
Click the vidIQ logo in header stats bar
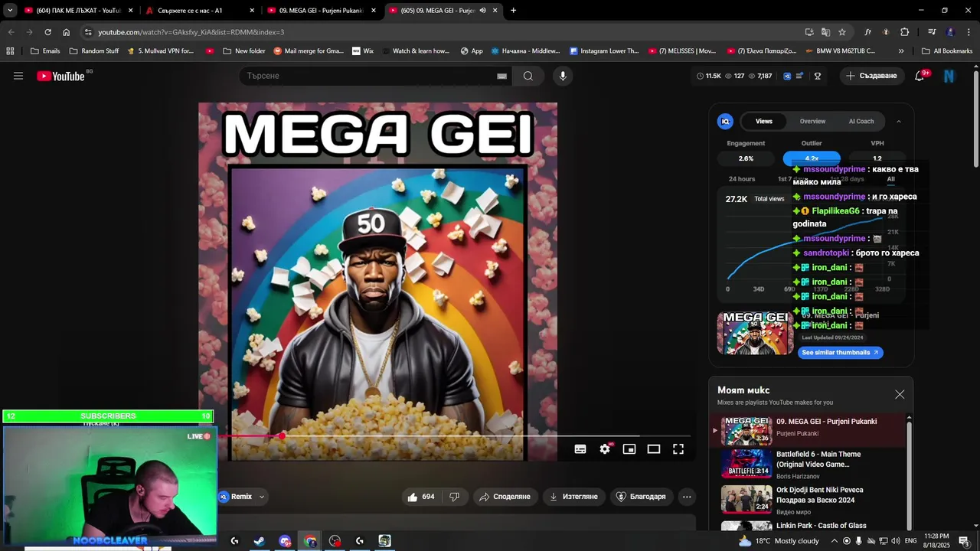(786, 76)
